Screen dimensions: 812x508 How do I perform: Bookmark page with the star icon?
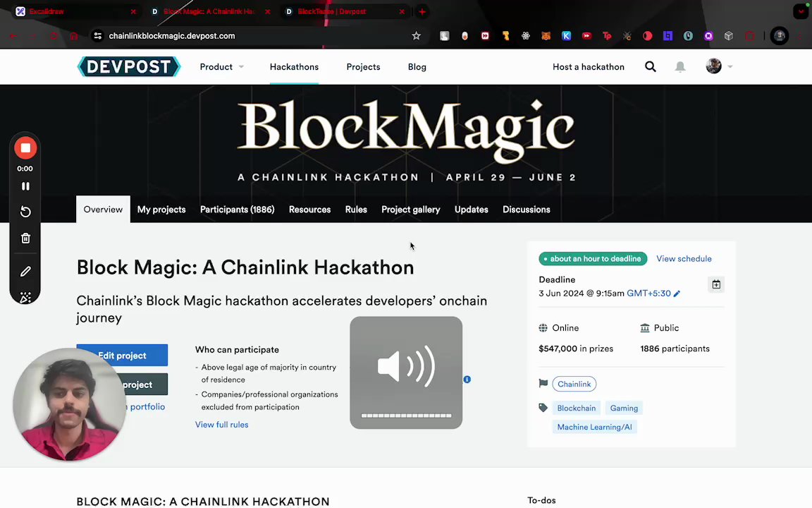416,36
